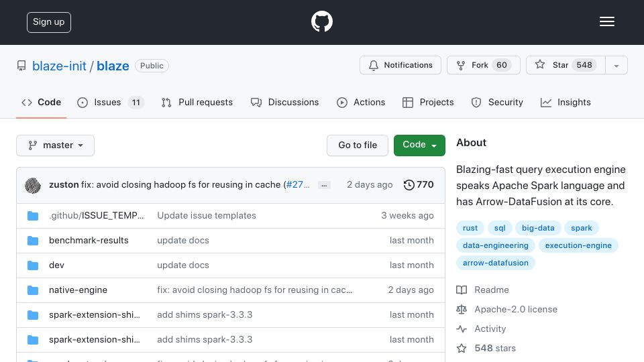644x362 pixels.
Task: Click 'Update issue templates' commit message
Action: 207,216
